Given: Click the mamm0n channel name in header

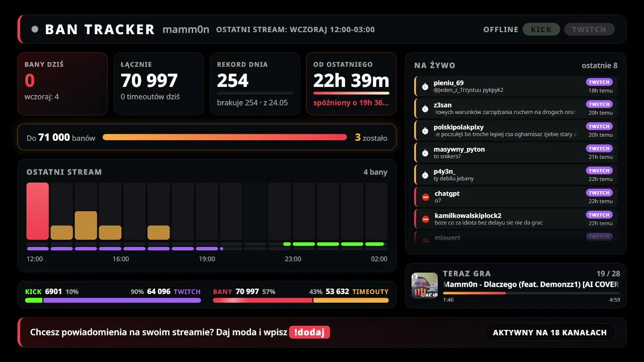Looking at the screenshot, I should (186, 29).
